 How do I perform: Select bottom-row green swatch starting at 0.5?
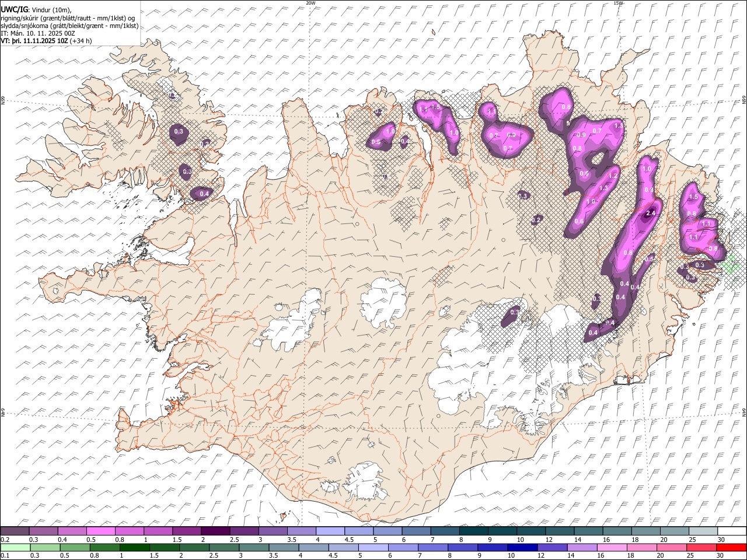[75, 547]
